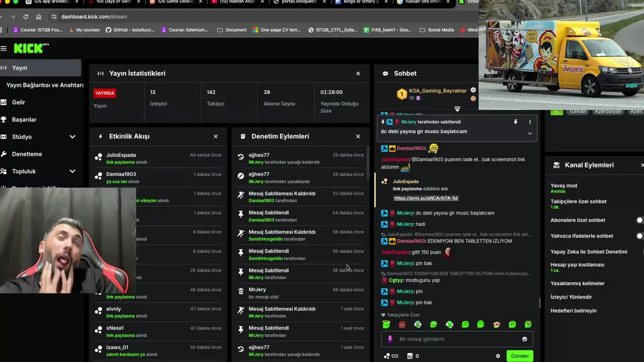The image size is (644, 362).
Task: Open the Document bookmarks folder
Action: click(x=232, y=30)
